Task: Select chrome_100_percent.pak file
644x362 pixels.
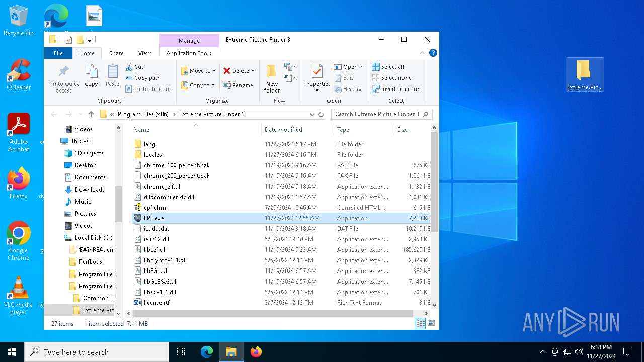Action: point(281,165)
